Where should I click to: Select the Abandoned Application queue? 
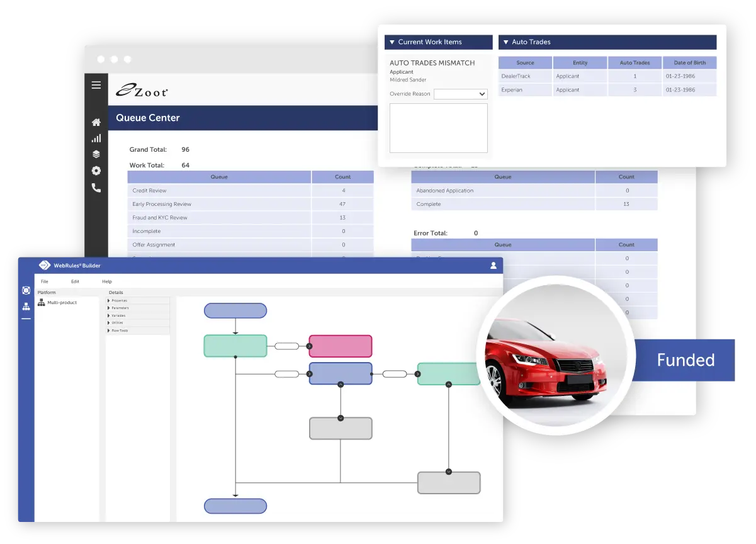click(x=534, y=190)
